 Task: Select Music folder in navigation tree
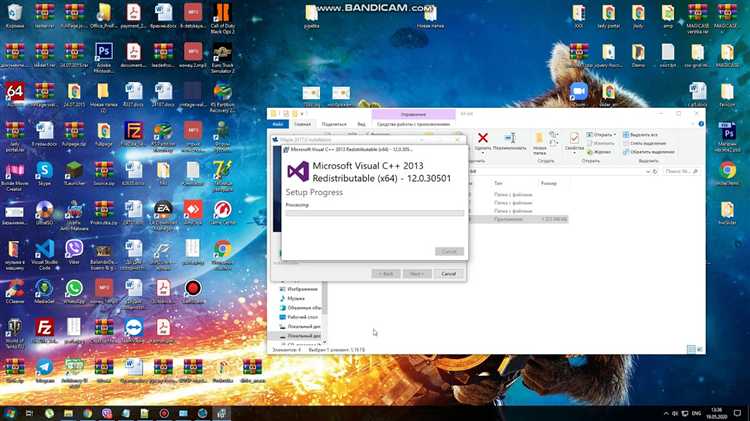pos(296,298)
